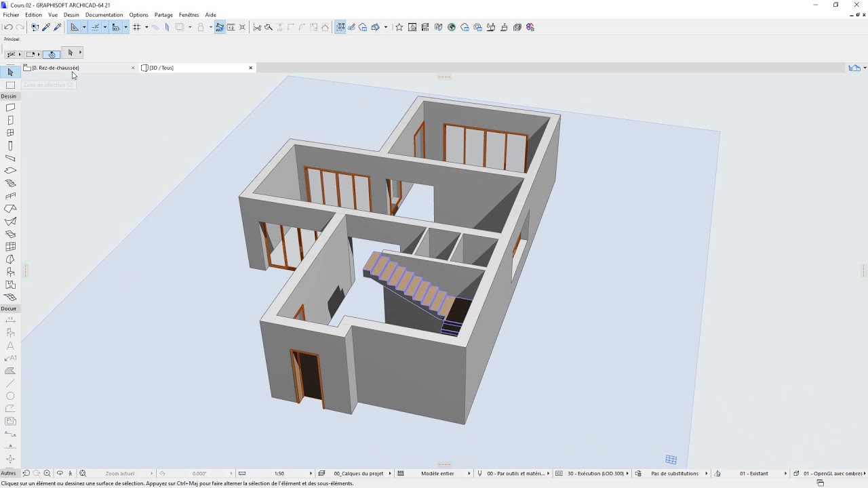Open the Fenêtres menu
868x488 pixels.
[x=189, y=15]
